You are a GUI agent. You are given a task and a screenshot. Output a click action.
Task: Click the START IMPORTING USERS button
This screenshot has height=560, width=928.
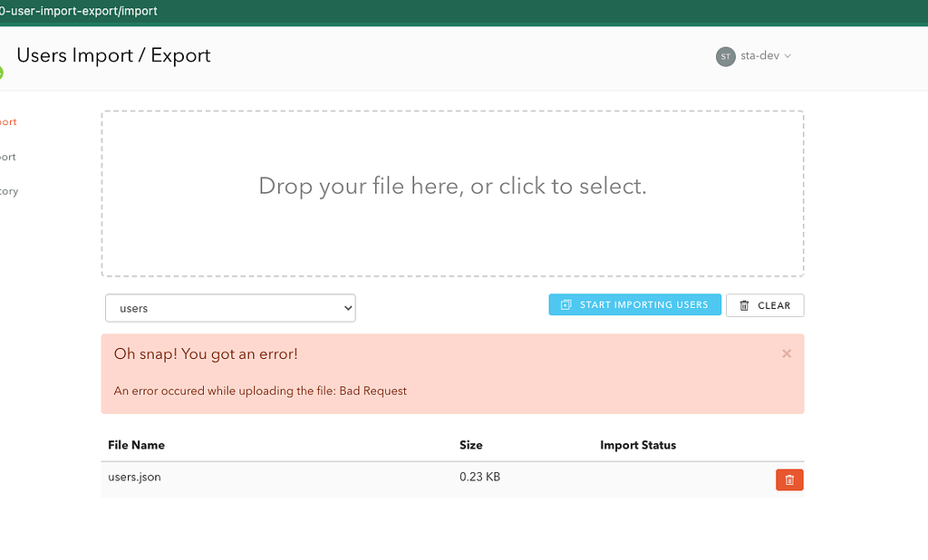point(634,304)
